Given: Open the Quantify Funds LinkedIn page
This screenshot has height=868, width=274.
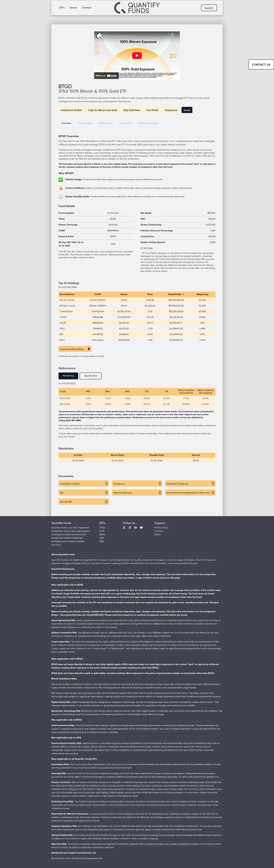Looking at the screenshot, I should tap(136, 528).
